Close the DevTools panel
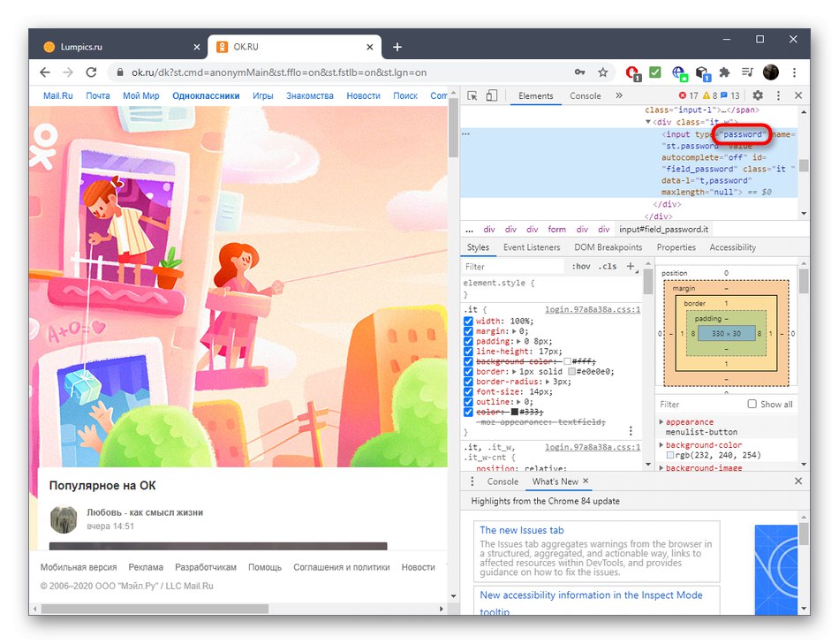 pyautogui.click(x=798, y=95)
